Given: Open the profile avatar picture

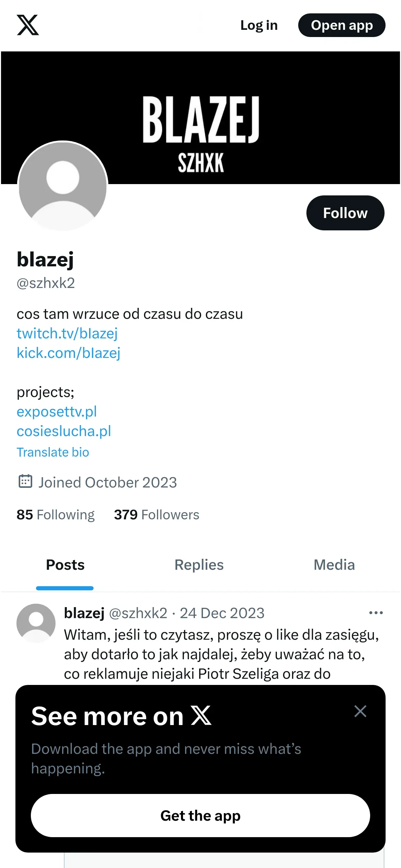Looking at the screenshot, I should pos(63,186).
